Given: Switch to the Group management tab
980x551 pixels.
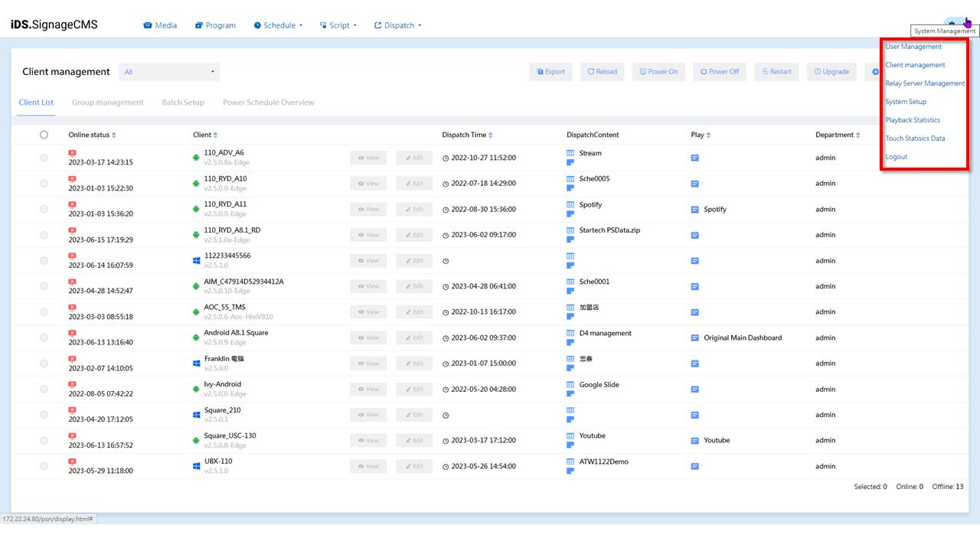Looking at the screenshot, I should click(107, 103).
